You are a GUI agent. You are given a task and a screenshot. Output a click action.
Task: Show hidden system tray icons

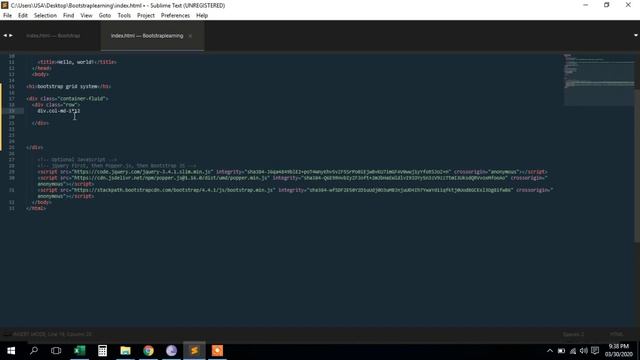[x=550, y=351]
